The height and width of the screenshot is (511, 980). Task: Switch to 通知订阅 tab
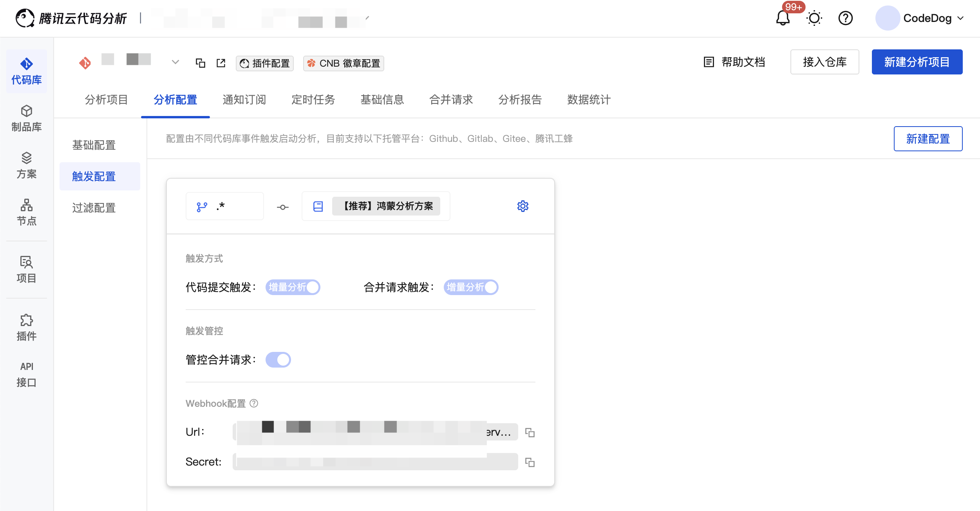click(x=244, y=100)
